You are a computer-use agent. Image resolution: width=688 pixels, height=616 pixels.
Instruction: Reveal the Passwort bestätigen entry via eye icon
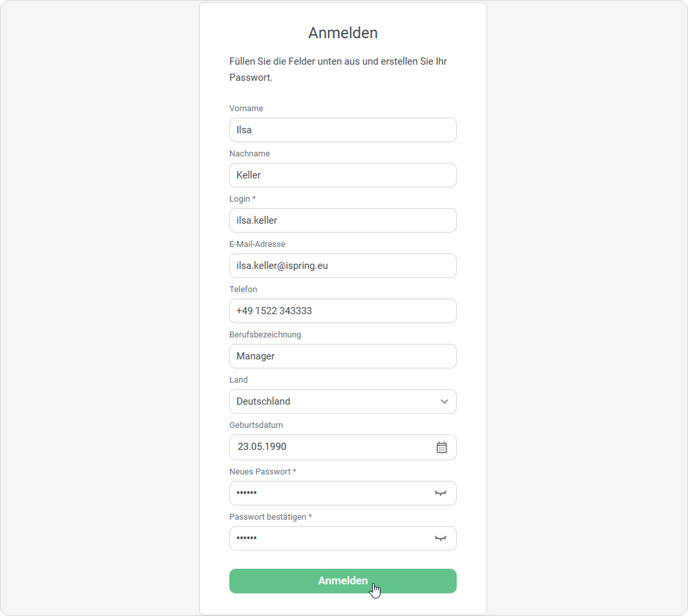441,538
